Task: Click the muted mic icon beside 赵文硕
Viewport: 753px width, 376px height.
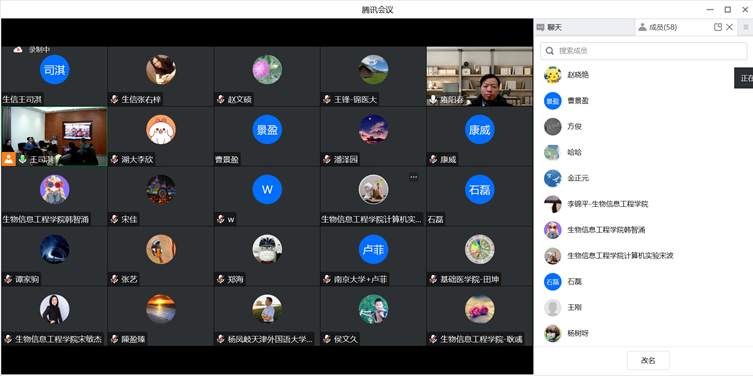Action: (220, 99)
